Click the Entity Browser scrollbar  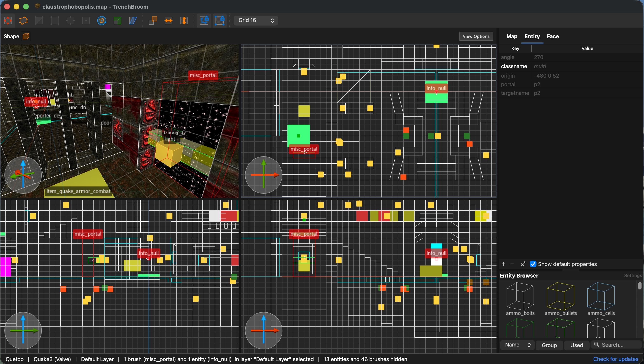pyautogui.click(x=639, y=286)
